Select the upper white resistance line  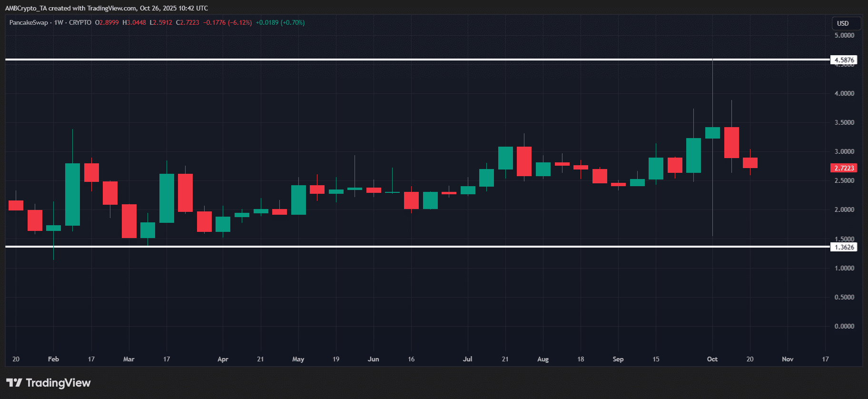418,60
